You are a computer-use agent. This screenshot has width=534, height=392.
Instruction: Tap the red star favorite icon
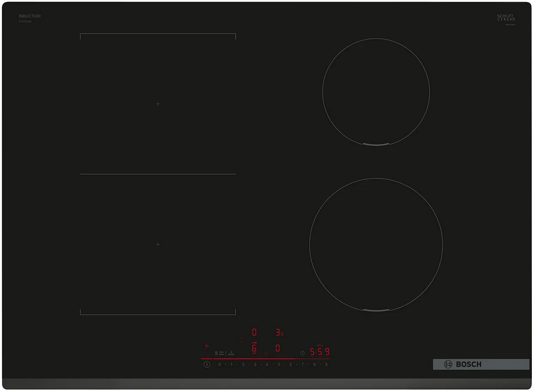(266, 353)
